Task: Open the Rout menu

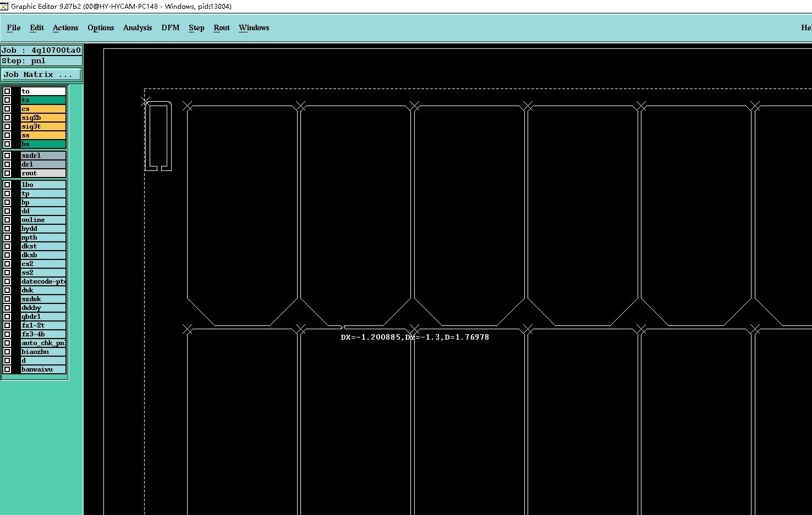Action: tap(222, 27)
